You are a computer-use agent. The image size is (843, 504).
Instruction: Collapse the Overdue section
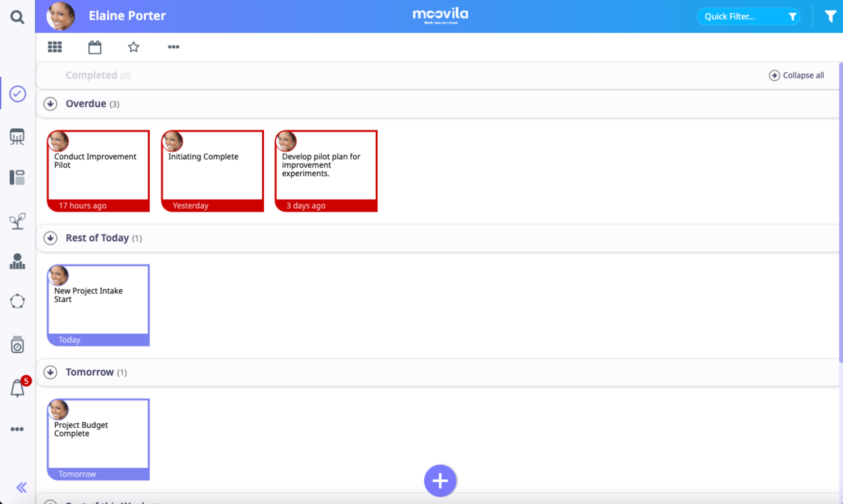pyautogui.click(x=50, y=104)
